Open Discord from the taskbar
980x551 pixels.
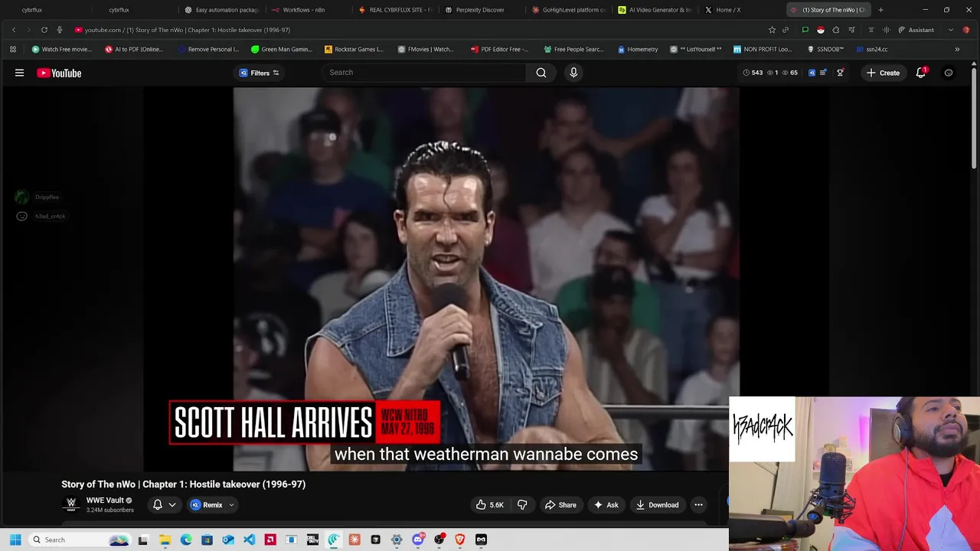click(418, 540)
